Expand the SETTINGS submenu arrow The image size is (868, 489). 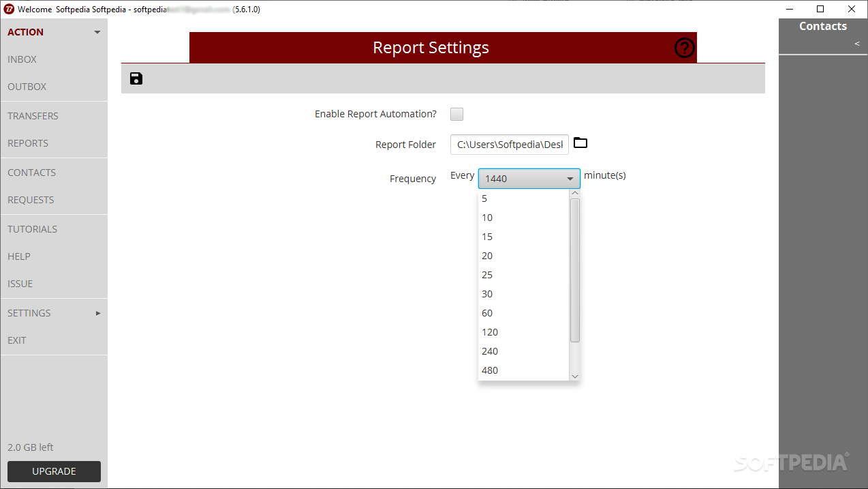click(x=98, y=313)
